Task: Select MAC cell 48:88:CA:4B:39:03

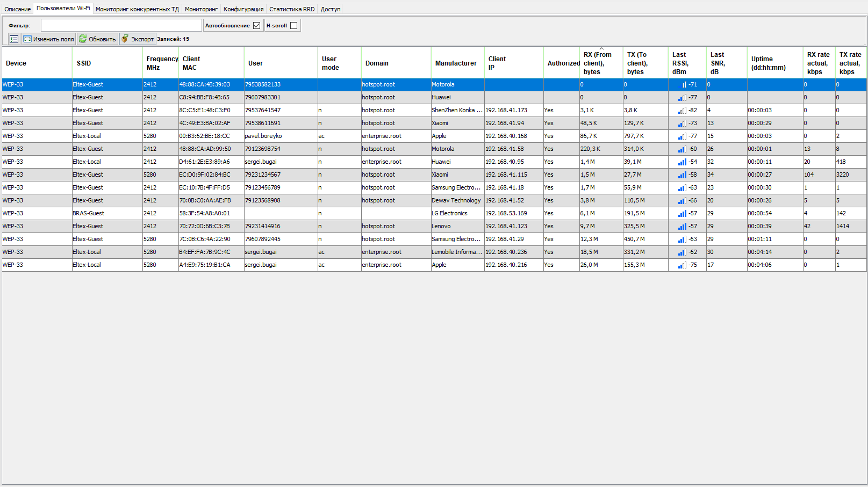Action: pos(211,85)
